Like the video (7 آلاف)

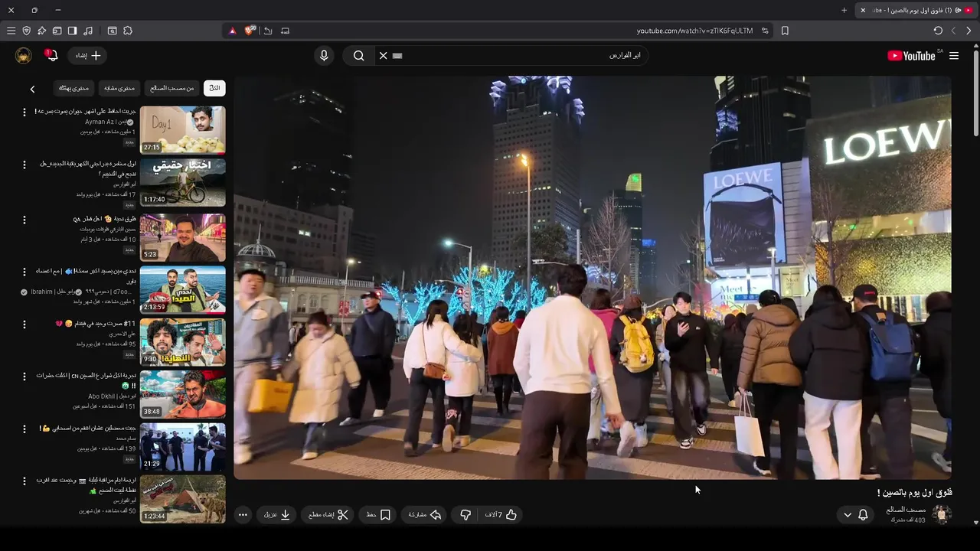click(x=501, y=515)
